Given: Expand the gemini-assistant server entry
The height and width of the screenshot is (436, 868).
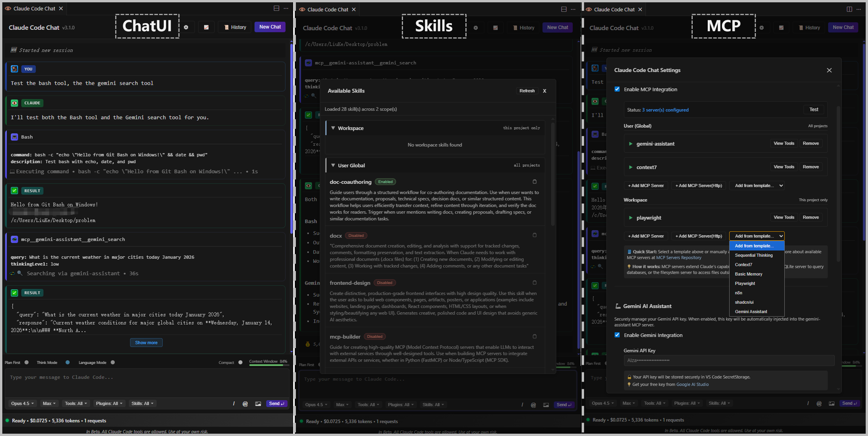Looking at the screenshot, I should pos(631,143).
